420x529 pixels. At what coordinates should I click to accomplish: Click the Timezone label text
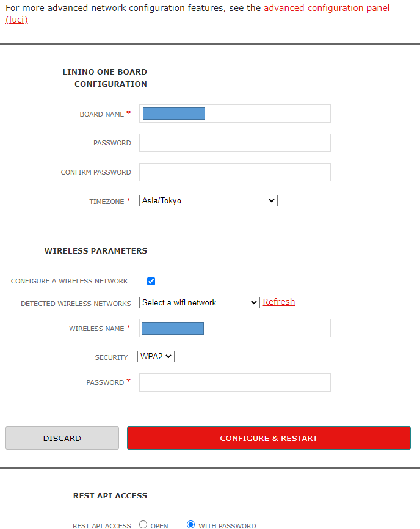point(107,202)
